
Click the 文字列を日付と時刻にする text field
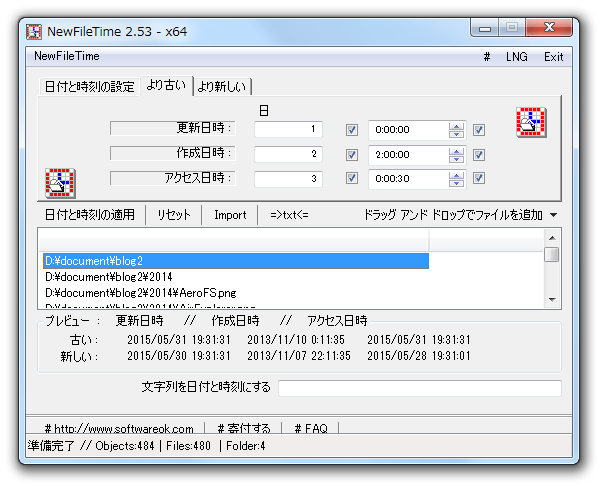[x=420, y=388]
